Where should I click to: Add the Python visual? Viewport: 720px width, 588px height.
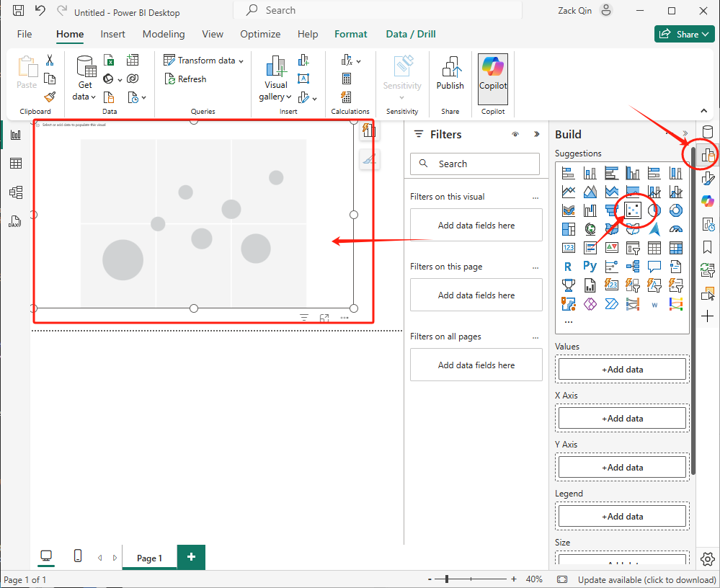(x=590, y=266)
